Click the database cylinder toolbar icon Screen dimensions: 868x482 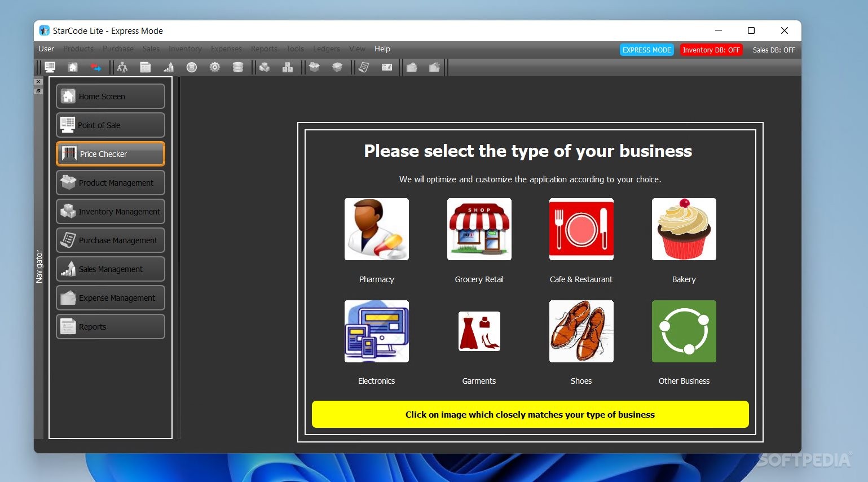coord(238,67)
